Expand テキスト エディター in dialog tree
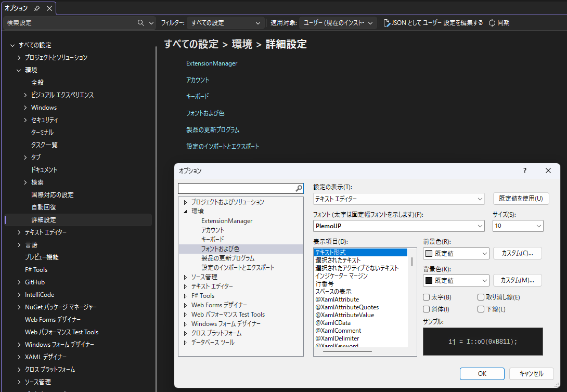 [185, 286]
